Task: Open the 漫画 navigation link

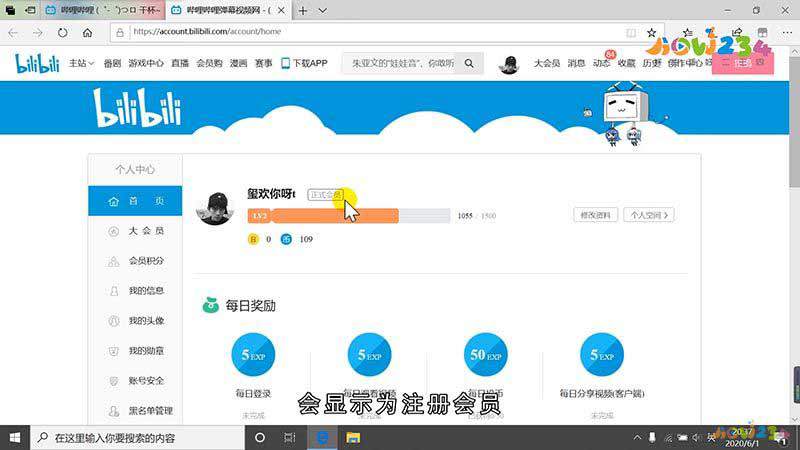Action: tap(238, 63)
